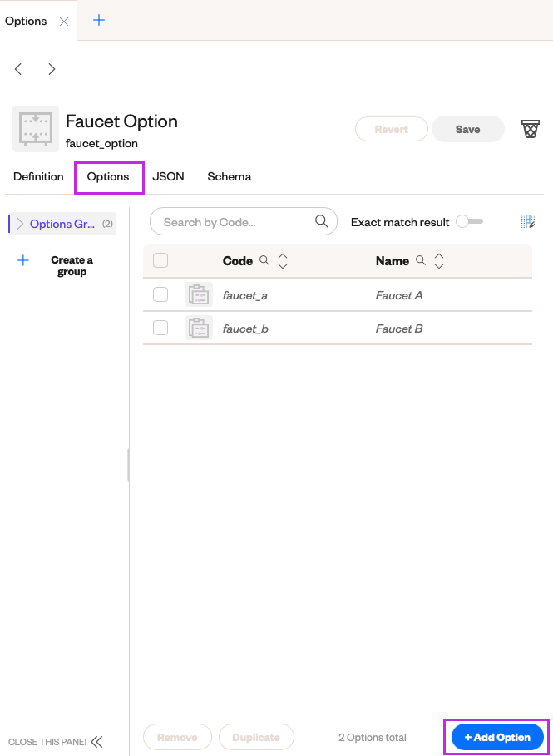The width and height of the screenshot is (553, 756).
Task: Go forward with right arrow
Action: (x=52, y=69)
